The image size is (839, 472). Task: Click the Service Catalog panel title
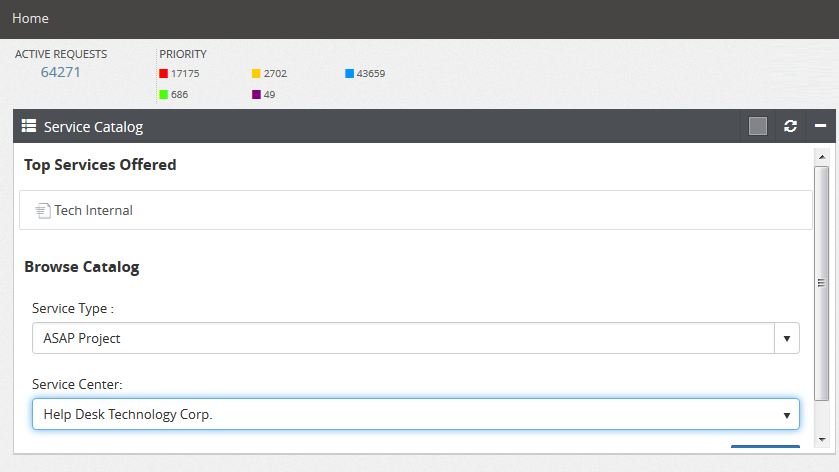(93, 127)
